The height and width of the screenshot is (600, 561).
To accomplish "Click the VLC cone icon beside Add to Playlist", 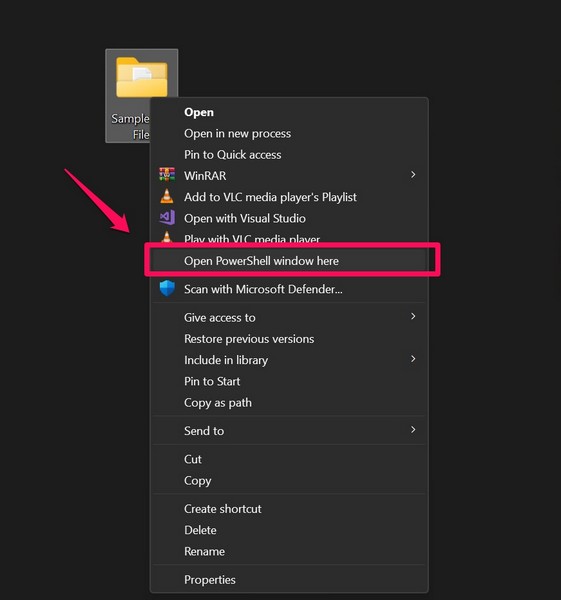I will point(167,196).
